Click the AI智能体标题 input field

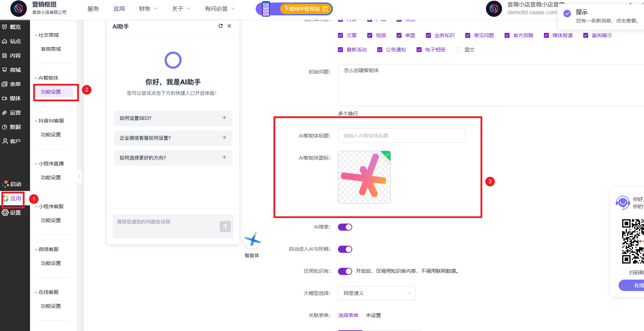coord(401,136)
